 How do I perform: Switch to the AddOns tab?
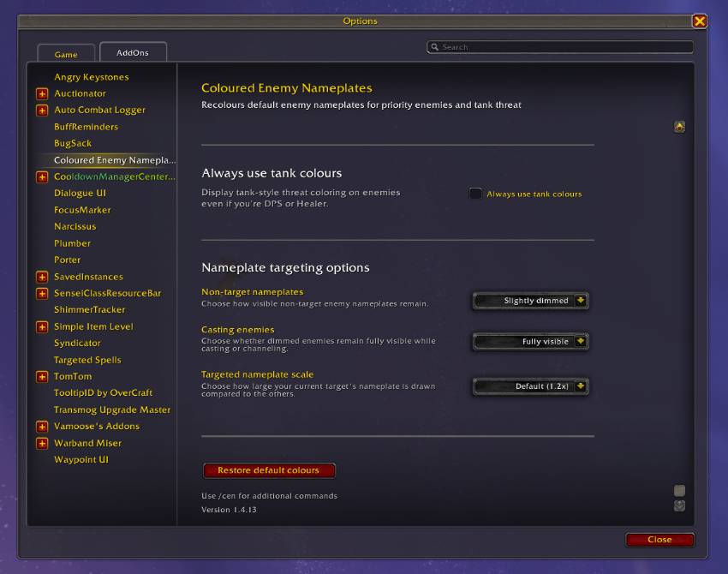coord(133,52)
